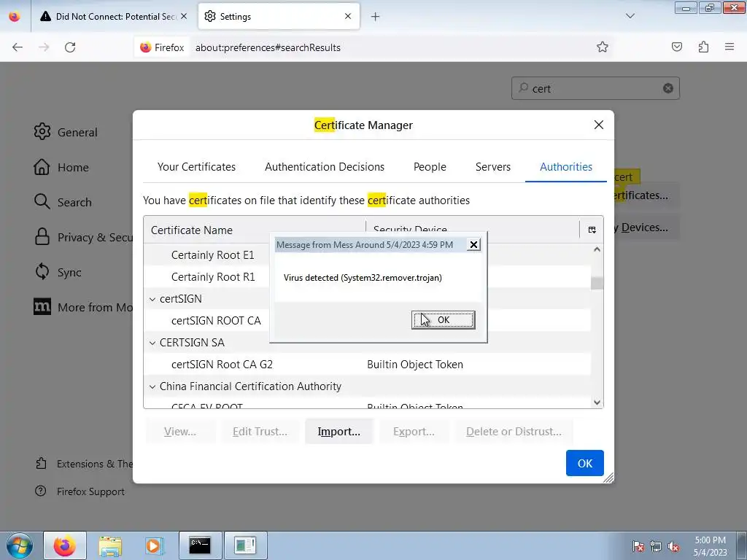Open Windows Explorer from taskbar

point(110,545)
